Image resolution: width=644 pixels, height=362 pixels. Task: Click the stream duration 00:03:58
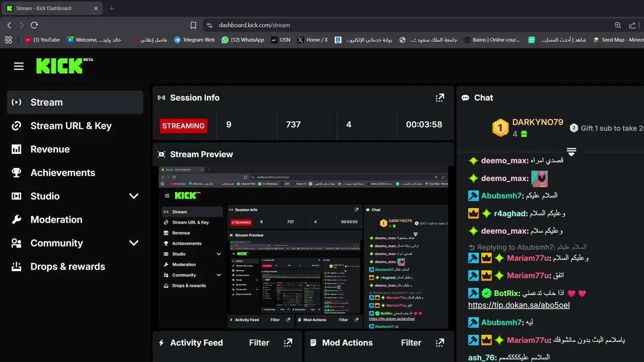[424, 125]
